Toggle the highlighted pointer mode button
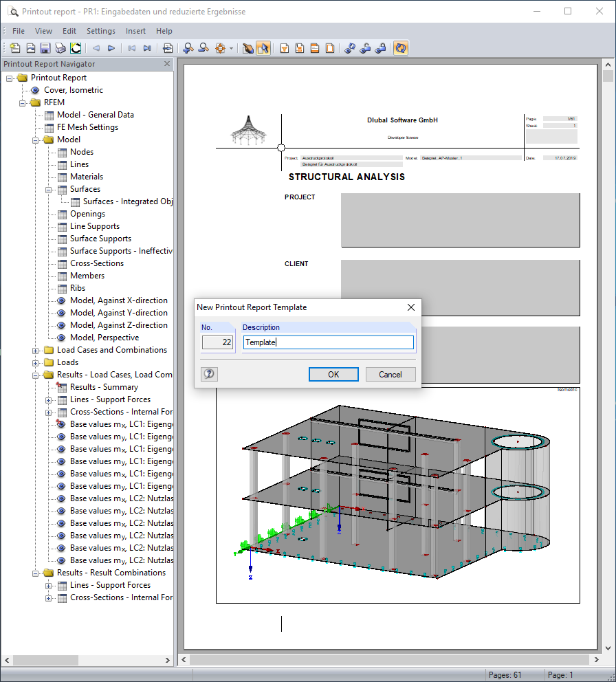Image resolution: width=616 pixels, height=682 pixels. pos(265,48)
